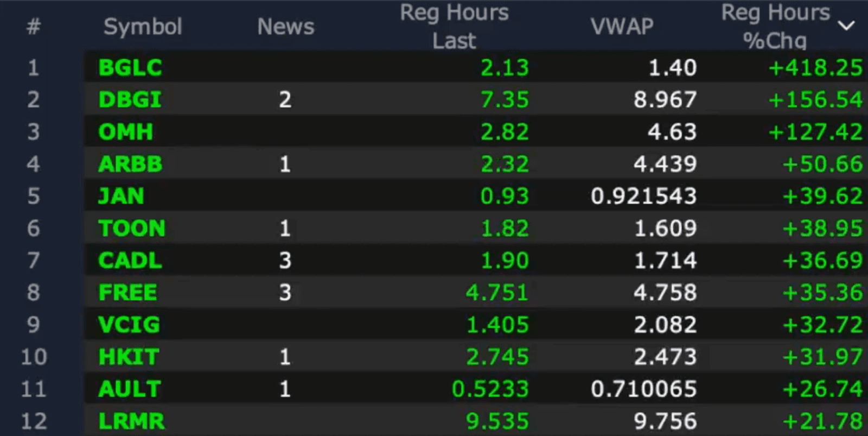The height and width of the screenshot is (436, 868).
Task: Select the TOON symbol
Action: [x=132, y=228]
